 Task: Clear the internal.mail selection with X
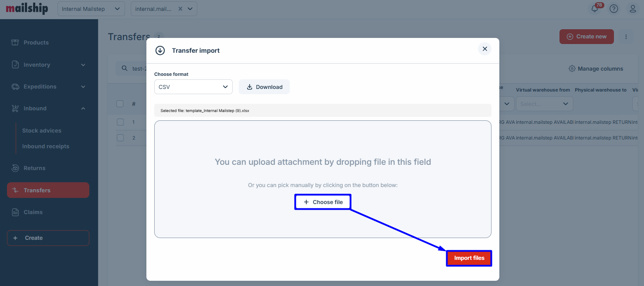pos(180,9)
